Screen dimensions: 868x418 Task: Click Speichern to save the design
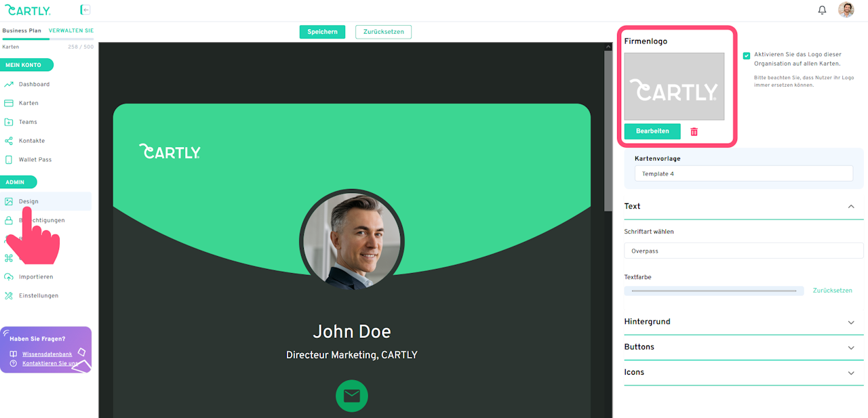point(322,32)
